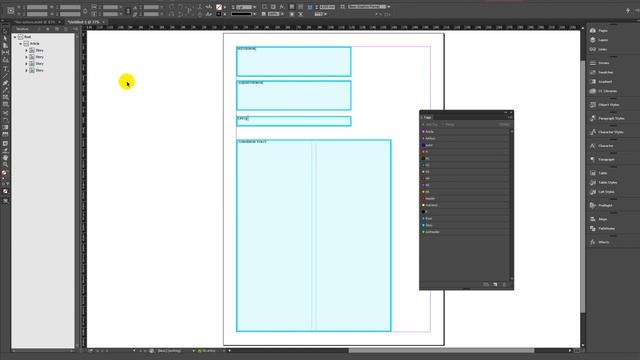The width and height of the screenshot is (640, 360).
Task: Select the Page tool in the toolbox
Action: [5, 45]
